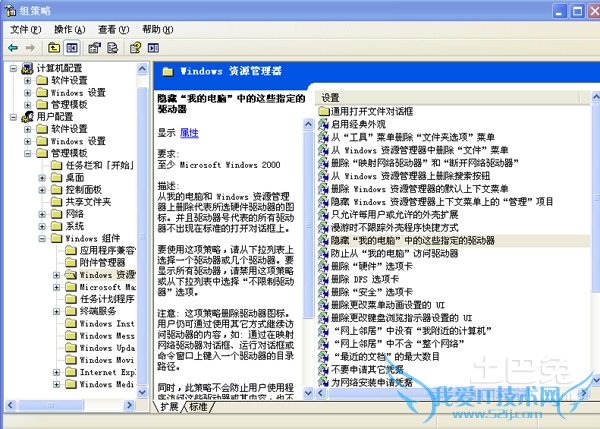This screenshot has width=600, height=429.
Task: Click the policy icon beside 删除“硬件”选项卡
Action: coord(323,266)
